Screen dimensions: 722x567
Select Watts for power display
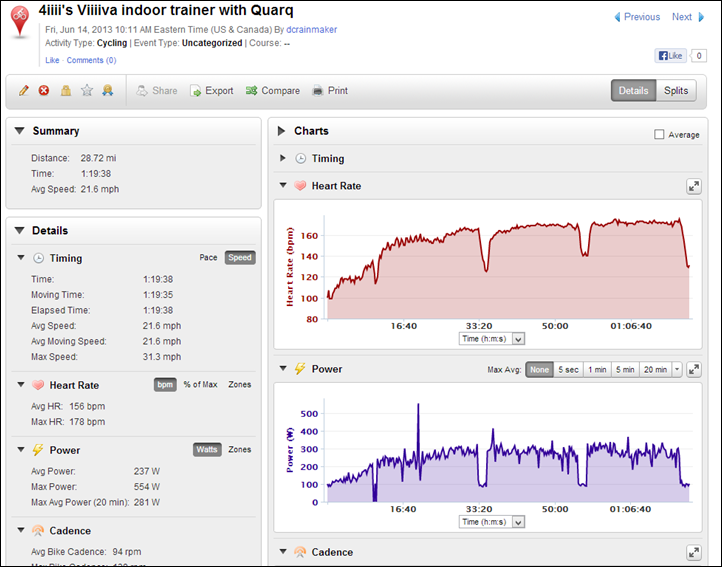[207, 450]
